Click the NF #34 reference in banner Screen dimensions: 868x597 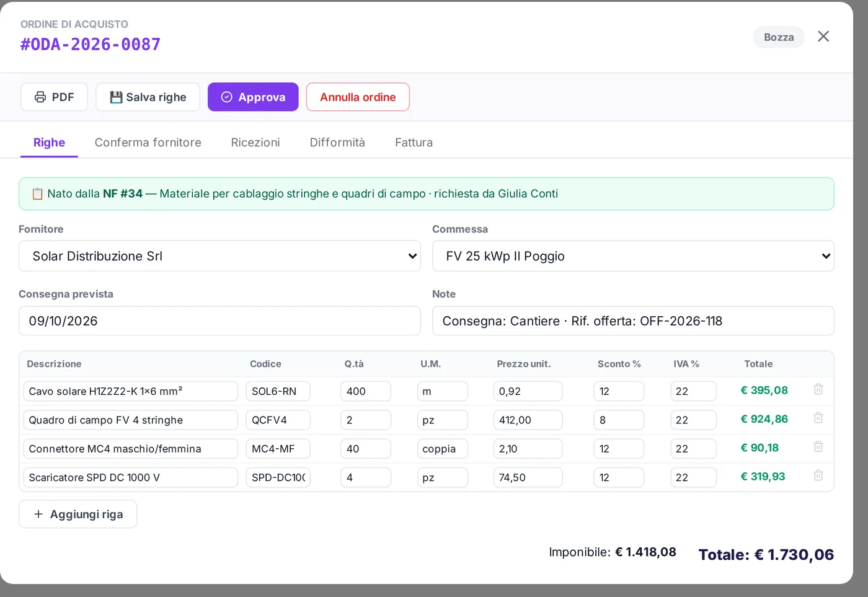coord(123,193)
